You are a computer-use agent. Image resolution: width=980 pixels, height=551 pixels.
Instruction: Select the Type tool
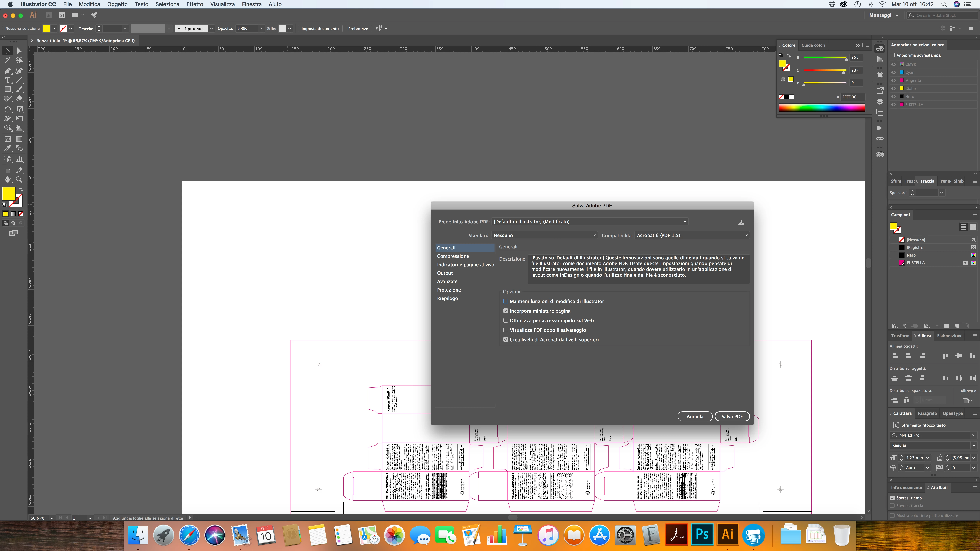(7, 80)
